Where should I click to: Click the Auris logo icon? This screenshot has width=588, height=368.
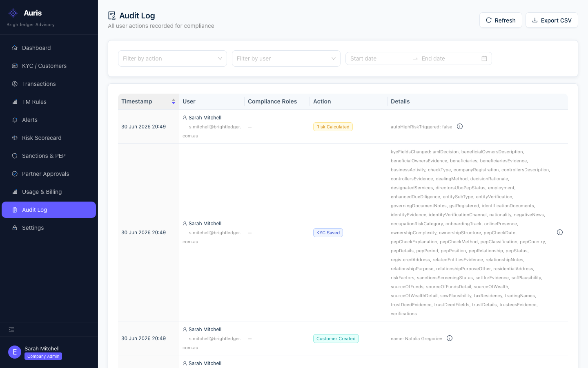(13, 13)
